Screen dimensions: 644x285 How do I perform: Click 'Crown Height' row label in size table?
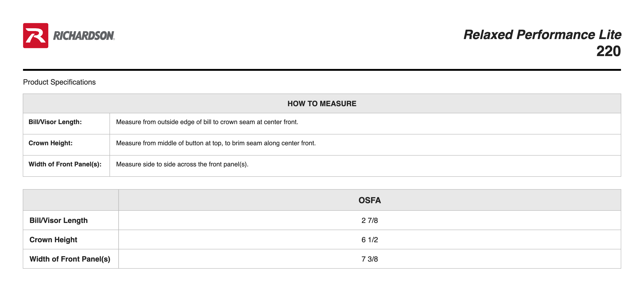(53, 239)
